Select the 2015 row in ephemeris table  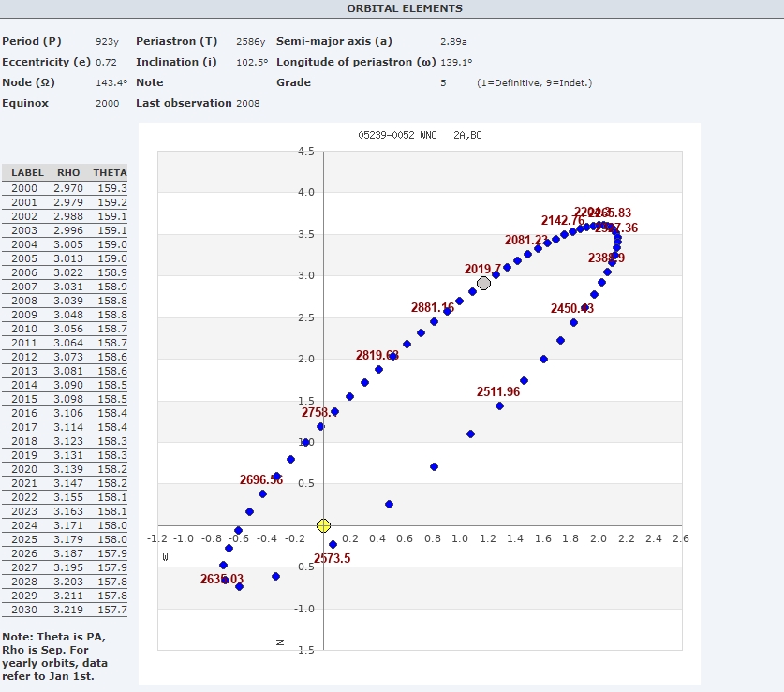click(66, 399)
